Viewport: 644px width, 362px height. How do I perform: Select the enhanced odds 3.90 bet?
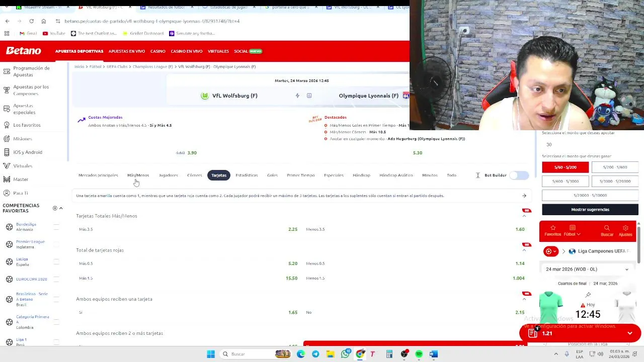192,153
